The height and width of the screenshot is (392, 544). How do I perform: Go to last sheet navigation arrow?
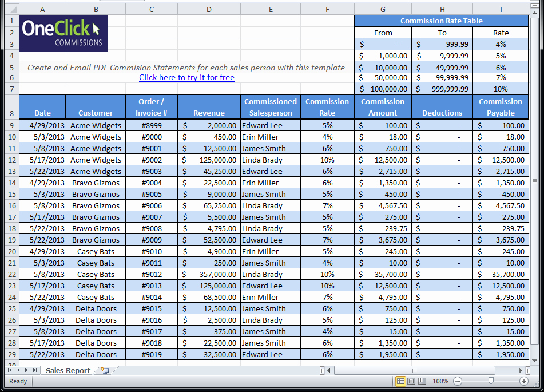point(35,370)
